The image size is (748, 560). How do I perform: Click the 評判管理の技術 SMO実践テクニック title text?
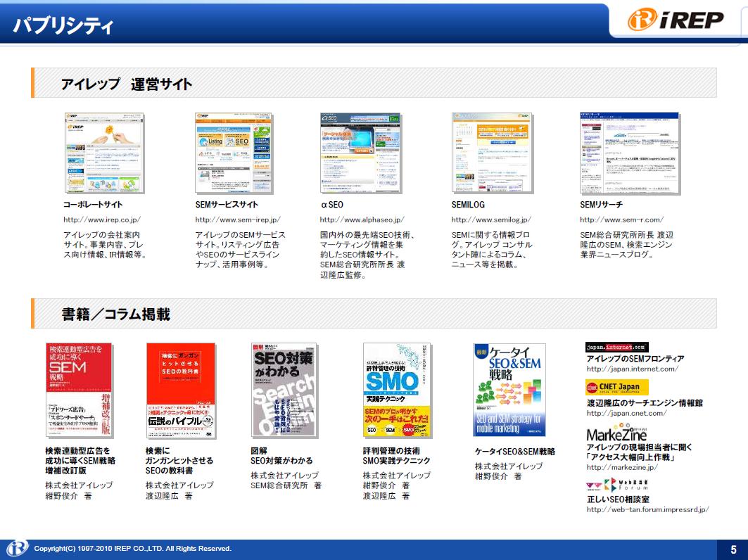point(396,456)
